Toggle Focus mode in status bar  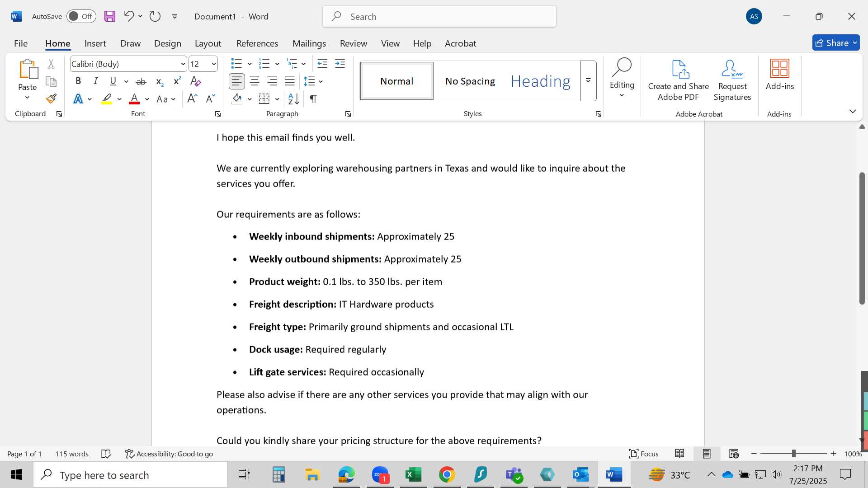pyautogui.click(x=644, y=454)
